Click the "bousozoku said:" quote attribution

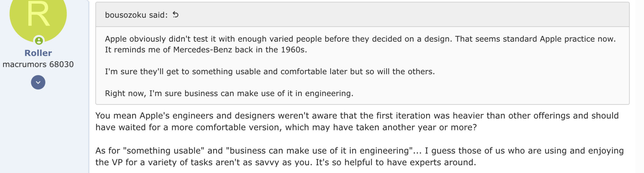[x=136, y=15]
